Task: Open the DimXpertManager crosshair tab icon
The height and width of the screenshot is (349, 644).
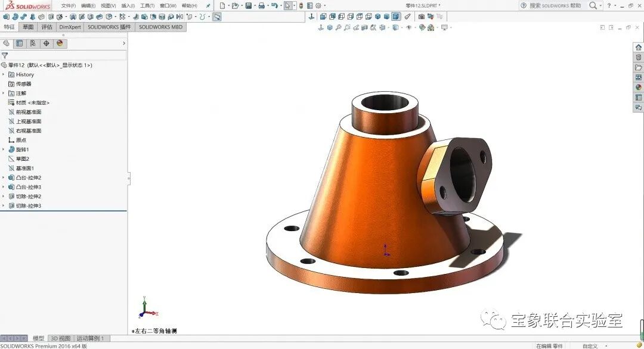Action: [x=47, y=43]
